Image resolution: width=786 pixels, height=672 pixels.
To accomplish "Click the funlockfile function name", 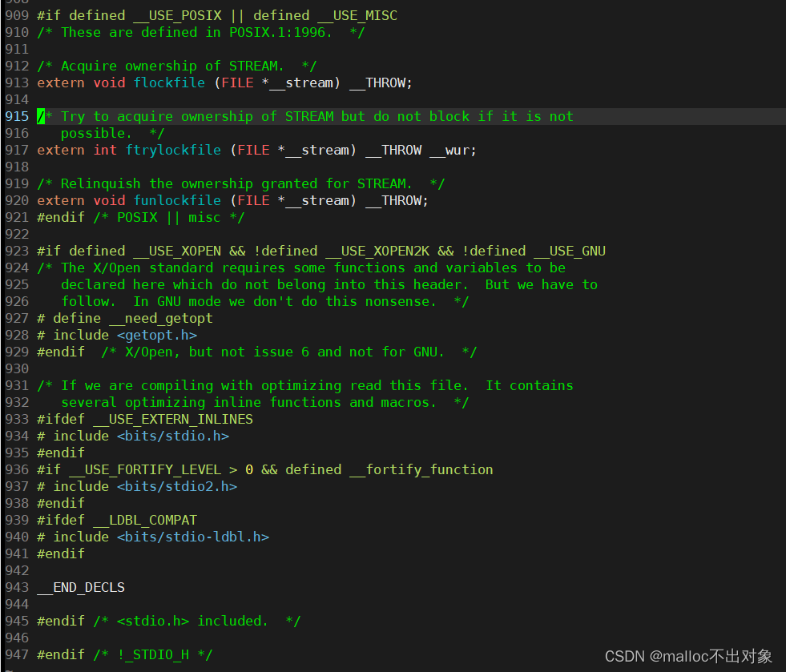I will (x=177, y=200).
